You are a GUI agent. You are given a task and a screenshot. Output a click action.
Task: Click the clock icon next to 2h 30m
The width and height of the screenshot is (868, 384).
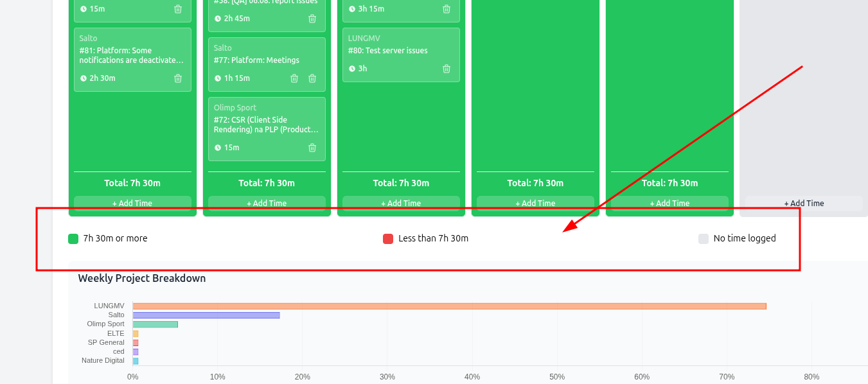click(x=84, y=78)
